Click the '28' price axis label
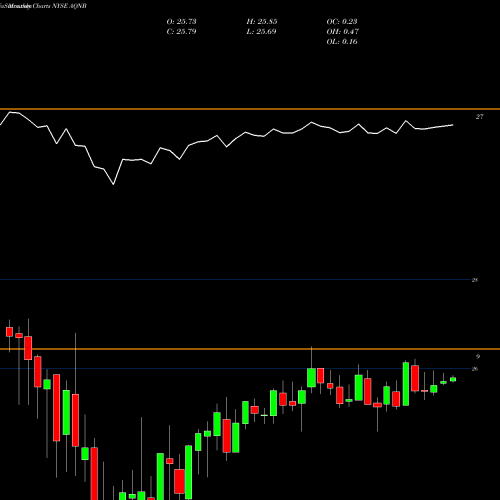The width and height of the screenshot is (500, 500). [x=475, y=280]
